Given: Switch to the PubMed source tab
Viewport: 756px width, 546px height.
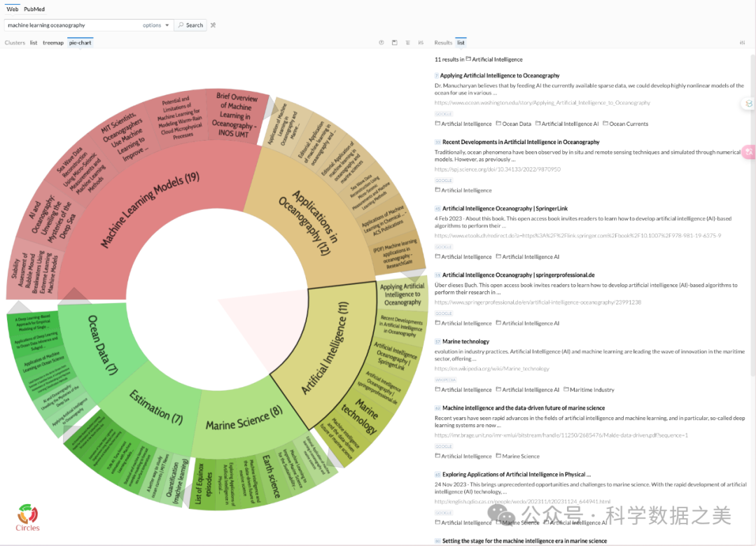Looking at the screenshot, I should pyautogui.click(x=34, y=9).
